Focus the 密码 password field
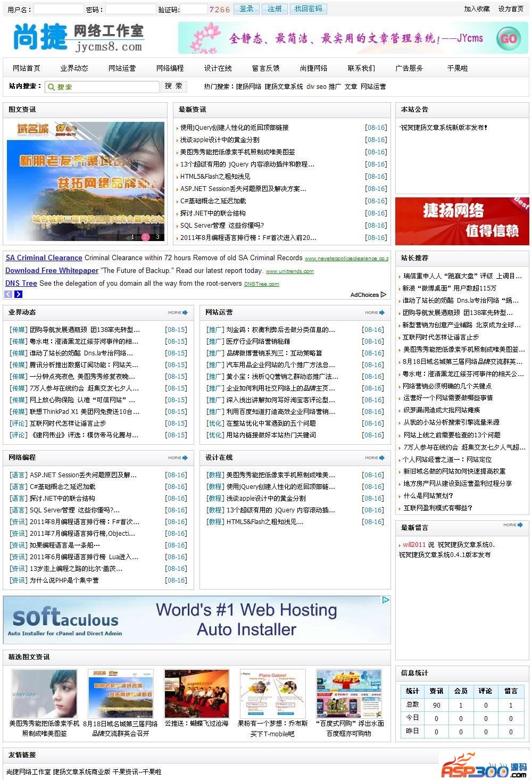Screen dimensions: 532x780 click(130, 9)
